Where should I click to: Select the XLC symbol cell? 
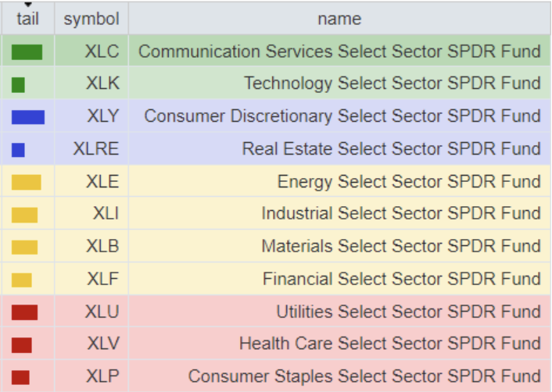click(102, 52)
